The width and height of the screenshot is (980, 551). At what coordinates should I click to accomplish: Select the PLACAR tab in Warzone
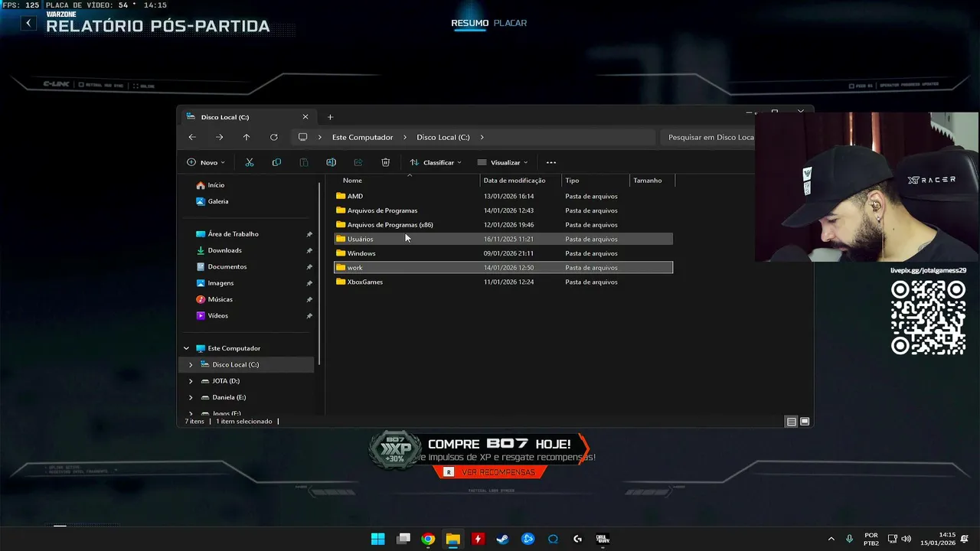pos(510,23)
